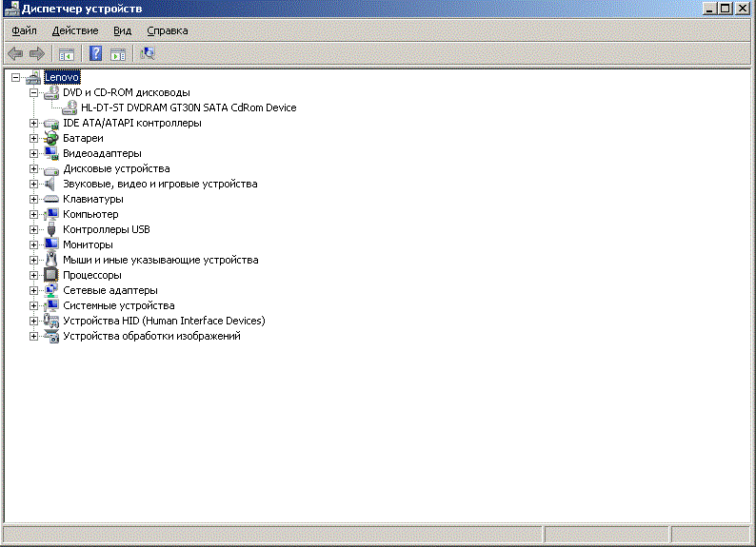Select the Контроллеры USB label
This screenshot has height=547, width=756.
[107, 229]
